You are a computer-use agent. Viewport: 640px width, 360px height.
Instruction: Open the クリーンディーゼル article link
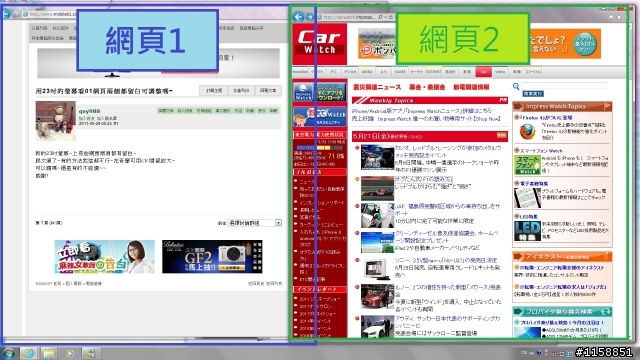[x=447, y=237]
